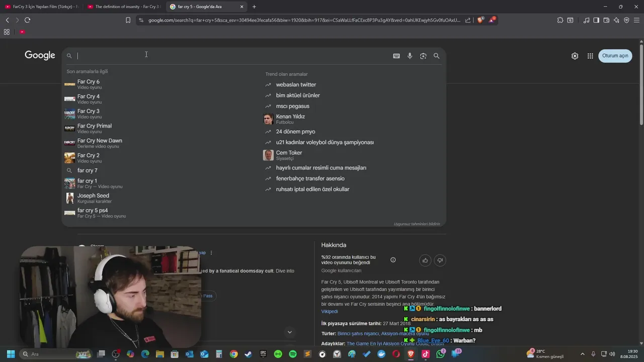
Task: Open the Vikipedi link
Action: [330, 311]
